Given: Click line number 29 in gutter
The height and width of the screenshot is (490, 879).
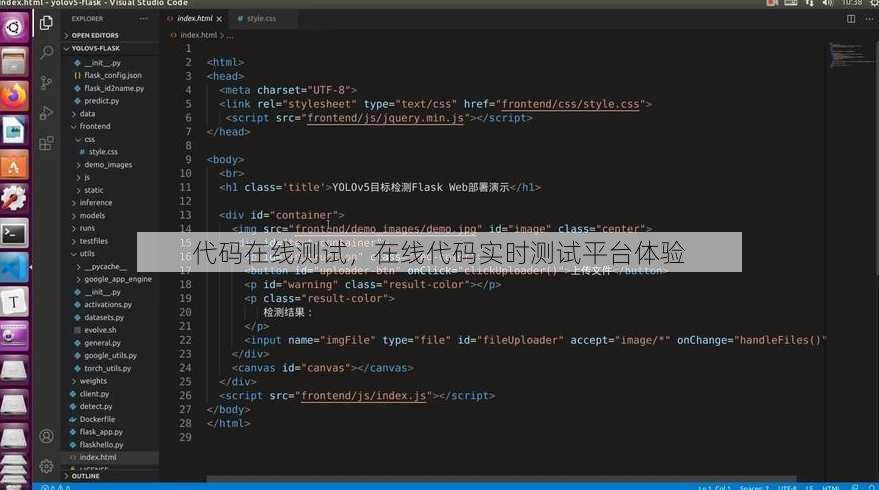Looking at the screenshot, I should (x=185, y=437).
